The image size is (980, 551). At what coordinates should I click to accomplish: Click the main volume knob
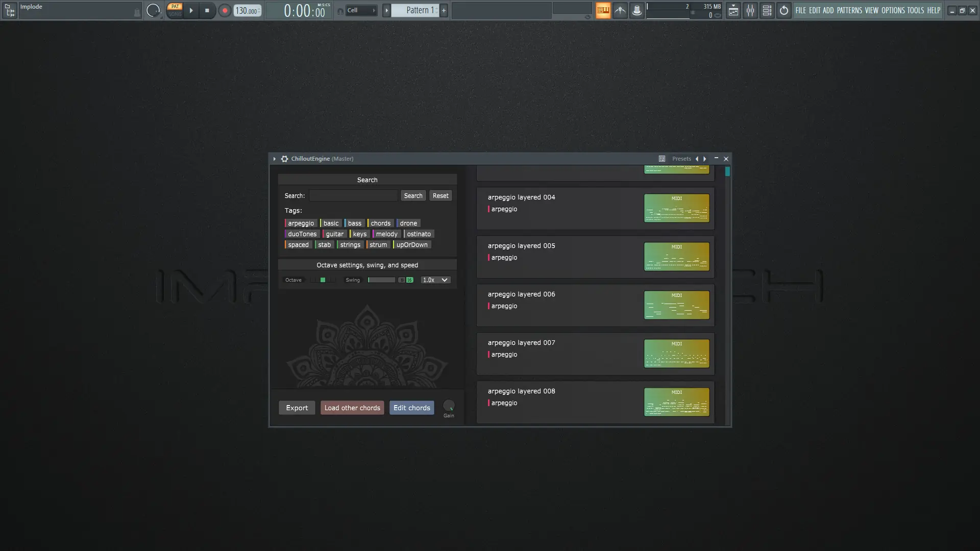[x=153, y=10]
